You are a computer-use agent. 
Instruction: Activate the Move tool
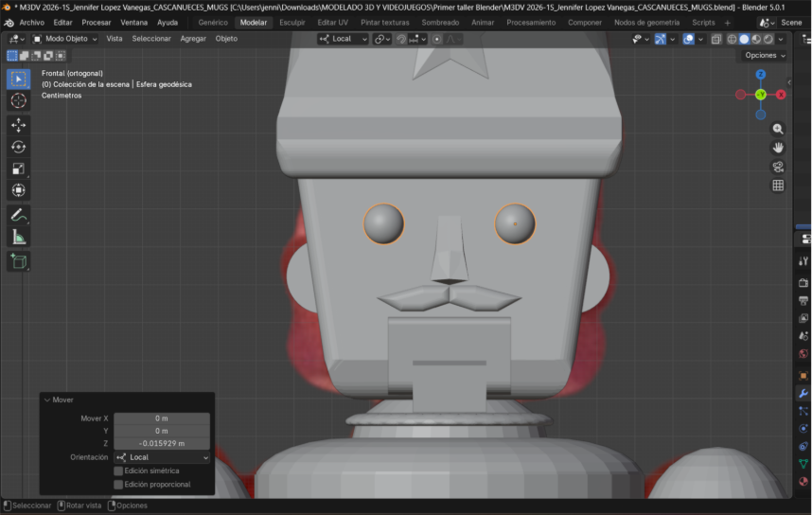[x=18, y=125]
